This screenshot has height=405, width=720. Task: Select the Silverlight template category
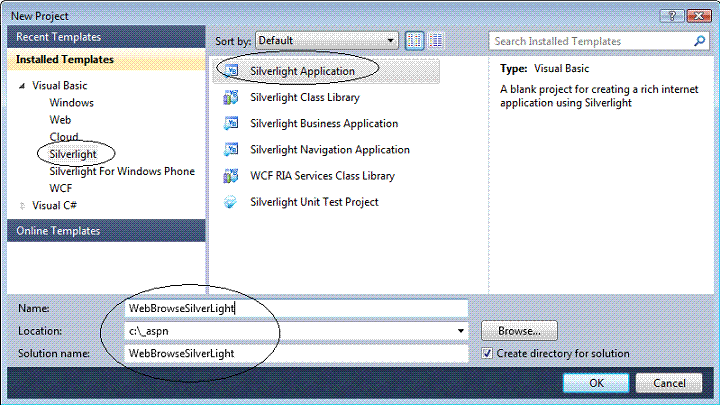tap(73, 154)
